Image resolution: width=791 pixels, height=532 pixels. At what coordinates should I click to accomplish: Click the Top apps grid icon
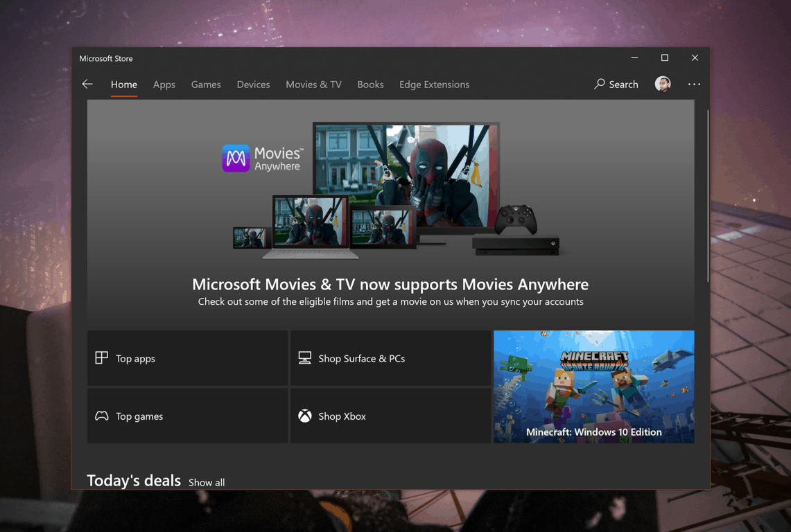pos(101,357)
